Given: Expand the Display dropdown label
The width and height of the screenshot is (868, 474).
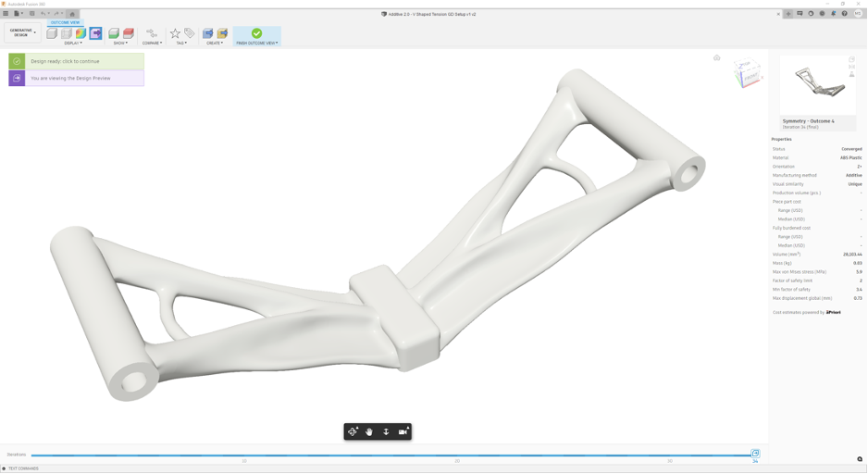Looking at the screenshot, I should [73, 43].
